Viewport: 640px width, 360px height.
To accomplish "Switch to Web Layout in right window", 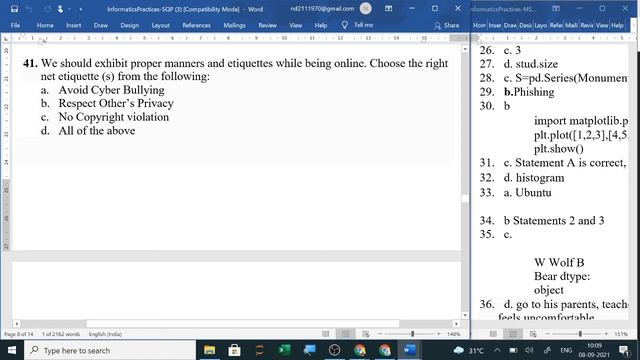I will click(533, 334).
